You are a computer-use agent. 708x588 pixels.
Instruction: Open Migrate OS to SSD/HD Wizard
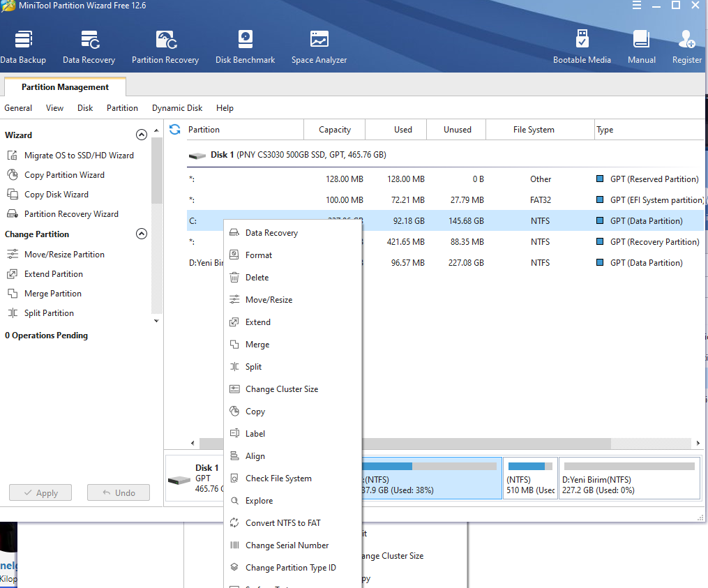(79, 156)
